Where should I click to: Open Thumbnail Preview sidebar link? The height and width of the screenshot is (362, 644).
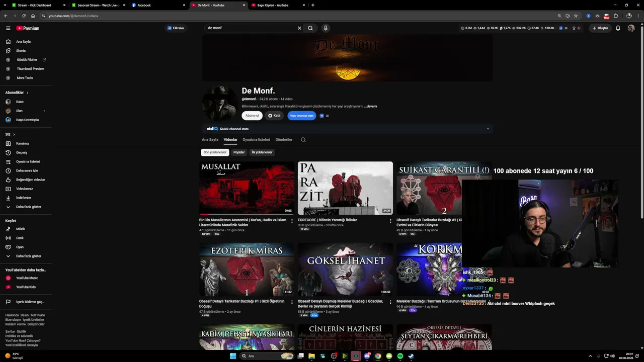click(30, 69)
